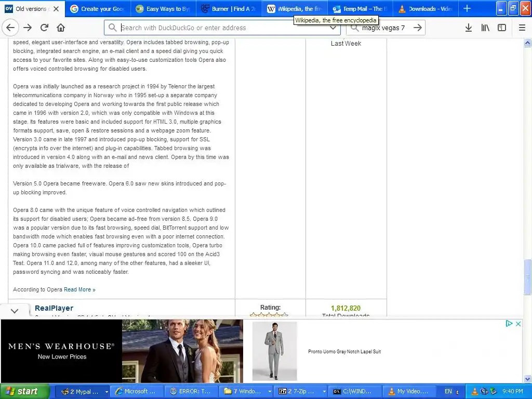This screenshot has width=532, height=399.
Task: Switch to Create your Google tab
Action: tap(98, 9)
